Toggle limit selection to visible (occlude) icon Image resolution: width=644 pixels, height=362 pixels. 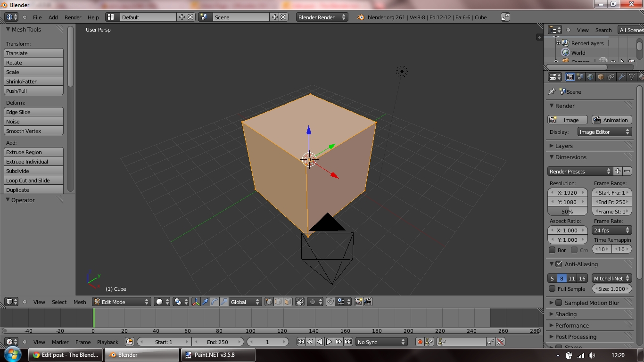pos(299,302)
